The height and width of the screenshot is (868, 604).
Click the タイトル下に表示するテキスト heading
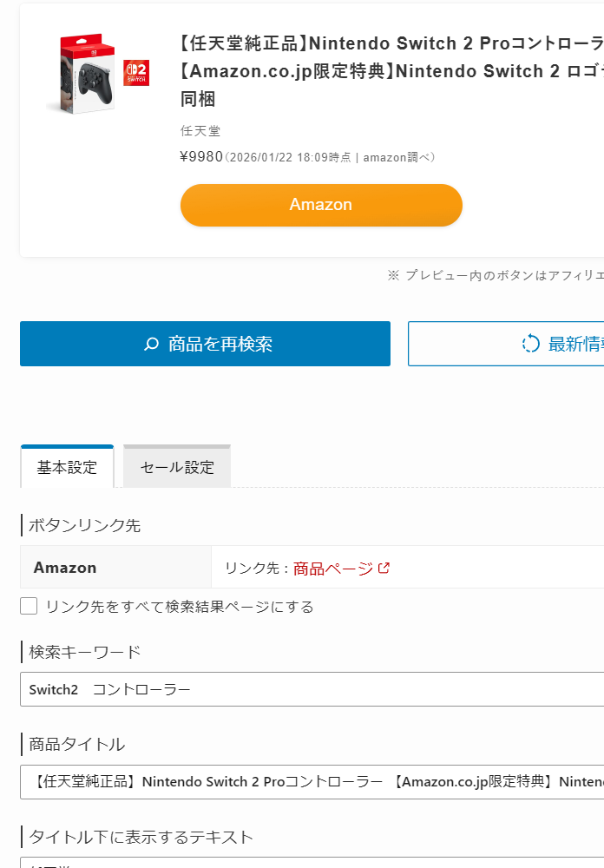141,837
